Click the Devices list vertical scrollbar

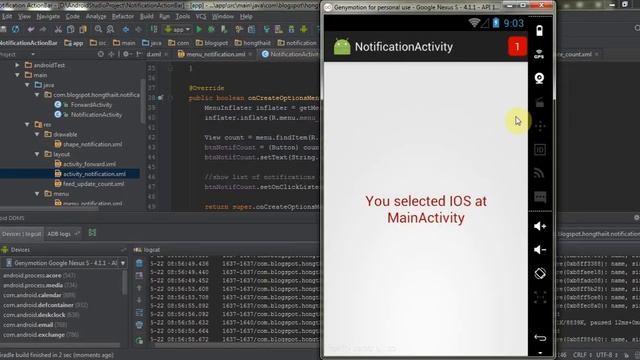point(125,283)
